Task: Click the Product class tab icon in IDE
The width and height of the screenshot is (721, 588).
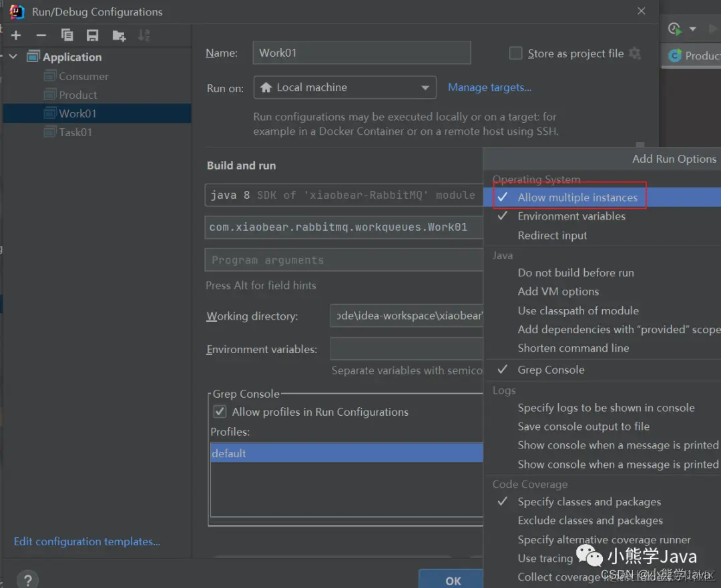Action: 675,55
